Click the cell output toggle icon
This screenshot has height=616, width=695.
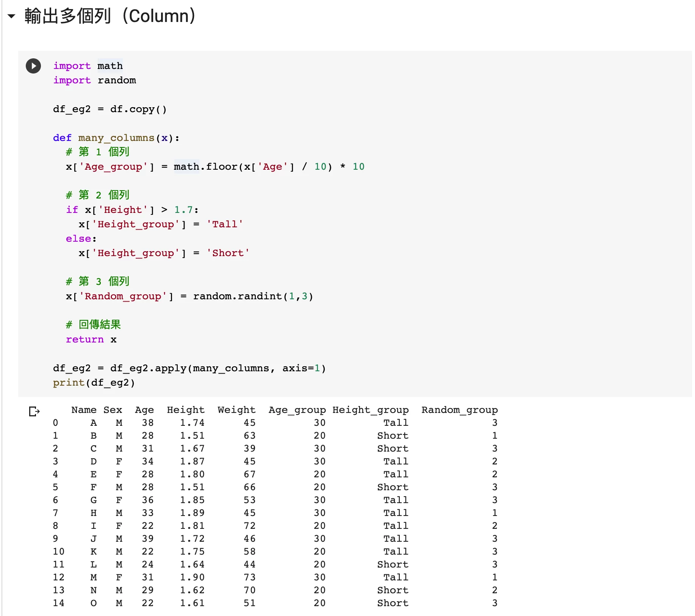pos(34,411)
